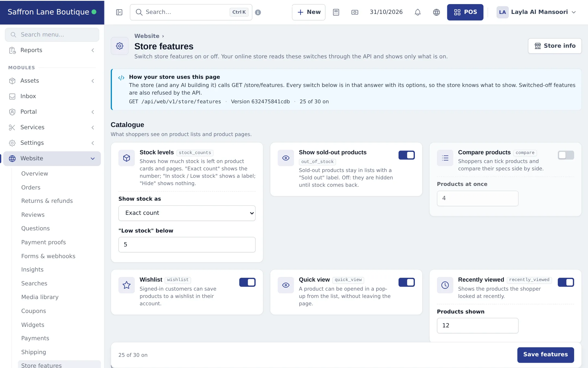Viewport: 588px width, 368px height.
Task: Click the cash register icon beside the date
Action: (x=355, y=12)
